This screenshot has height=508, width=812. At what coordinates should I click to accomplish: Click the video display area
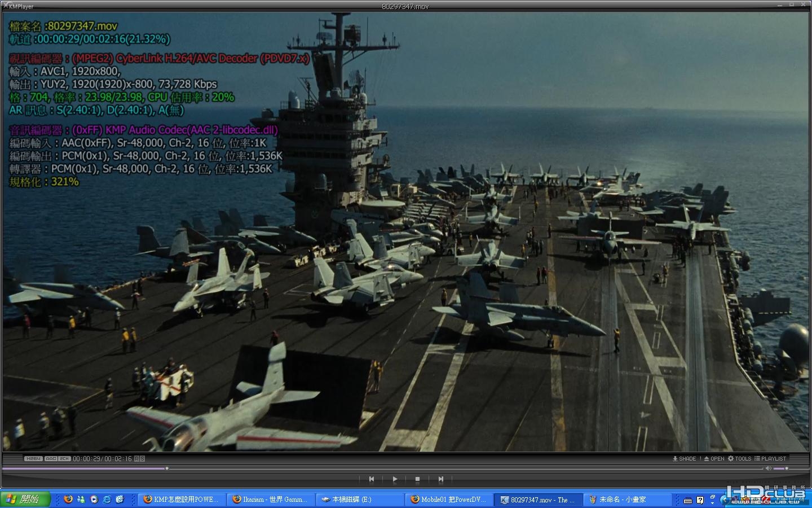click(x=406, y=231)
